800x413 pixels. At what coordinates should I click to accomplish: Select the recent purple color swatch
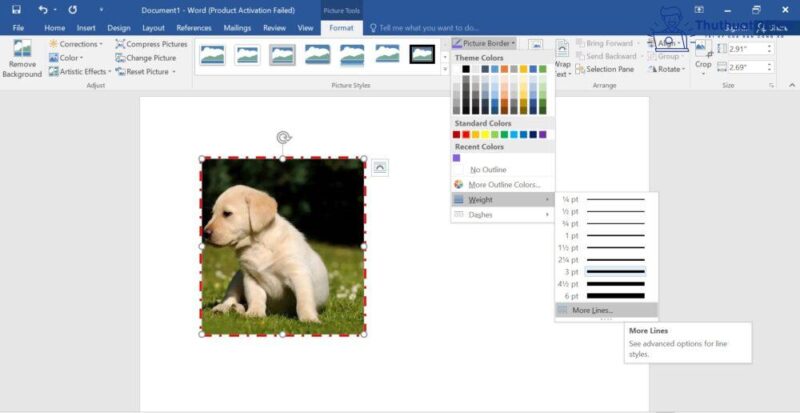pyautogui.click(x=456, y=158)
